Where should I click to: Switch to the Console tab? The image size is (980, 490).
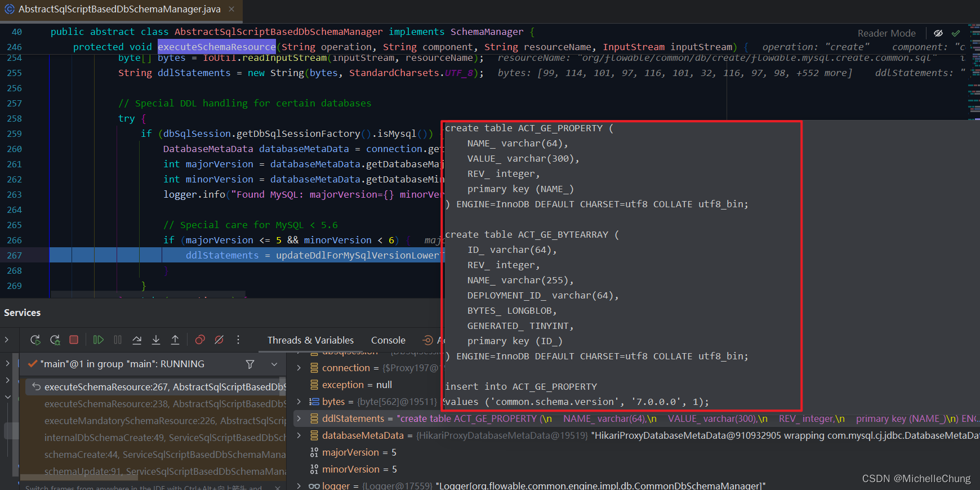point(388,340)
